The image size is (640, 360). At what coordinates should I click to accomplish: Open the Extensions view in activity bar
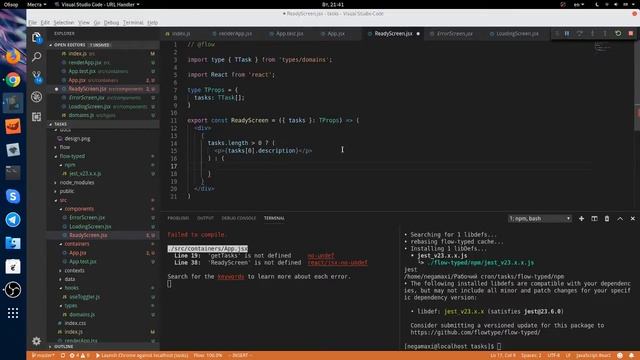pyautogui.click(x=36, y=117)
